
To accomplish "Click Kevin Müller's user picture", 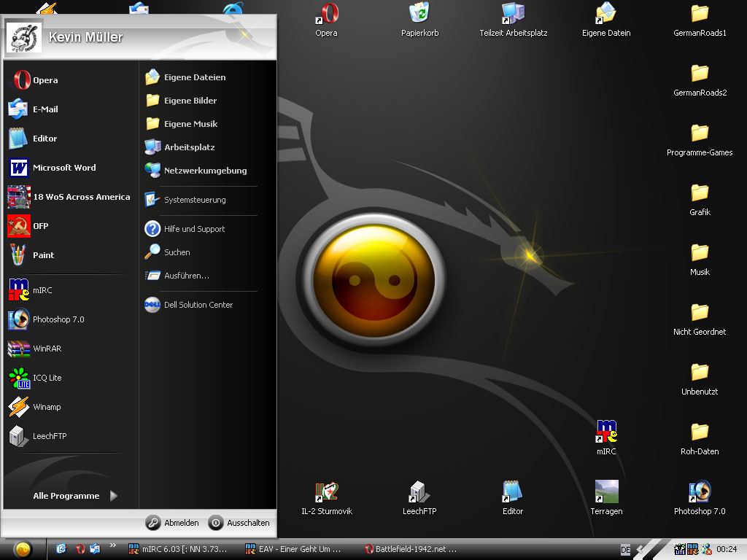I will tap(23, 37).
